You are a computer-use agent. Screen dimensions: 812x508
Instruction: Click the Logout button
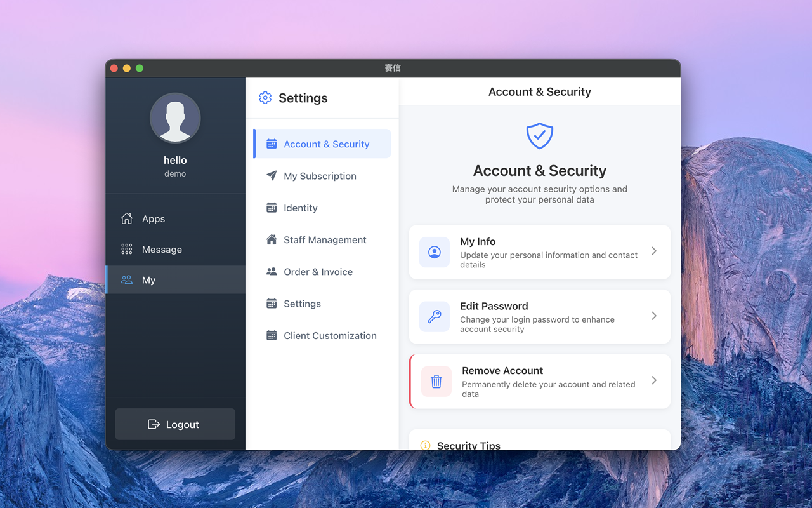(175, 424)
